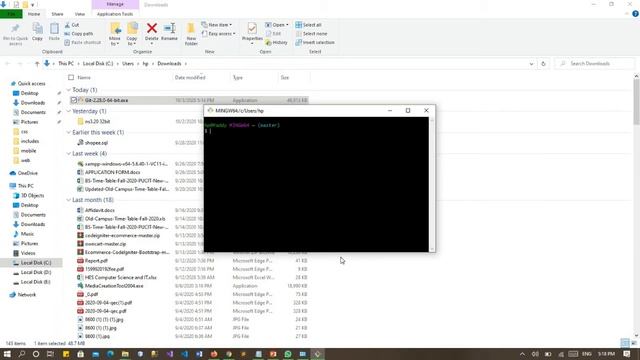Sort by the Size column header
Image resolution: width=640 pixels, height=360 pixels.
(x=285, y=78)
